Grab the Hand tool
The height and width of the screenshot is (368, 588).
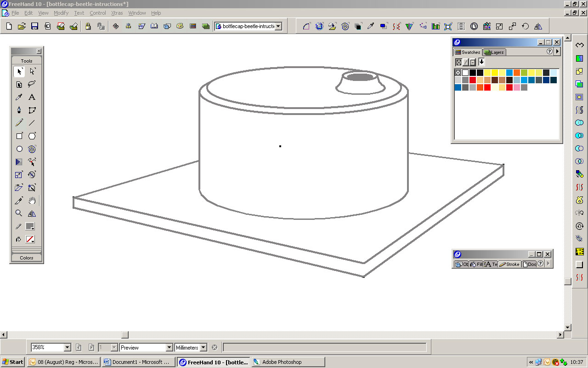tap(32, 200)
